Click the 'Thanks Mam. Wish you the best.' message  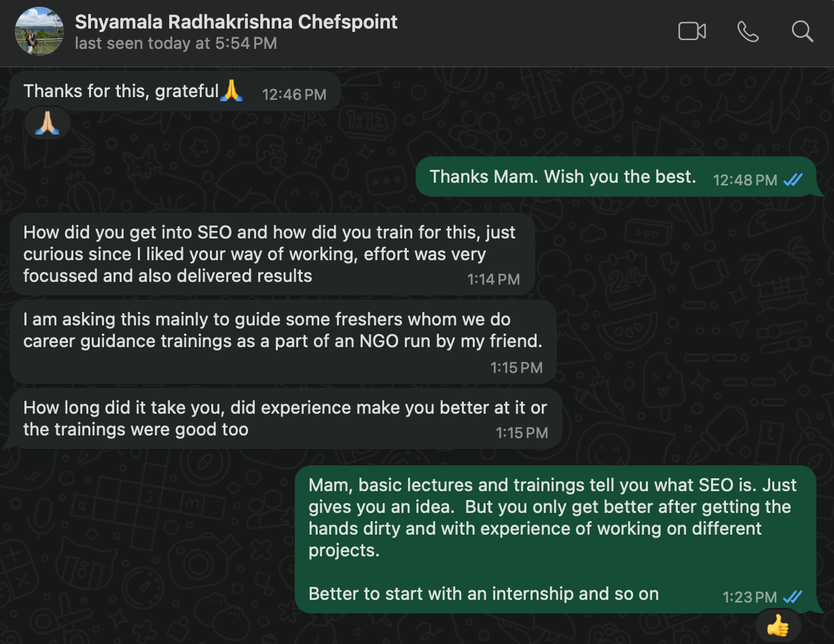tap(562, 177)
